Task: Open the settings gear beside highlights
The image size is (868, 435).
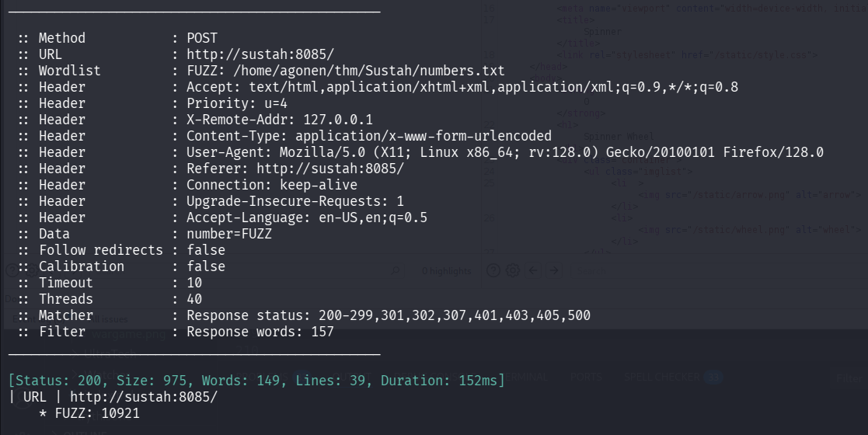Action: (513, 270)
